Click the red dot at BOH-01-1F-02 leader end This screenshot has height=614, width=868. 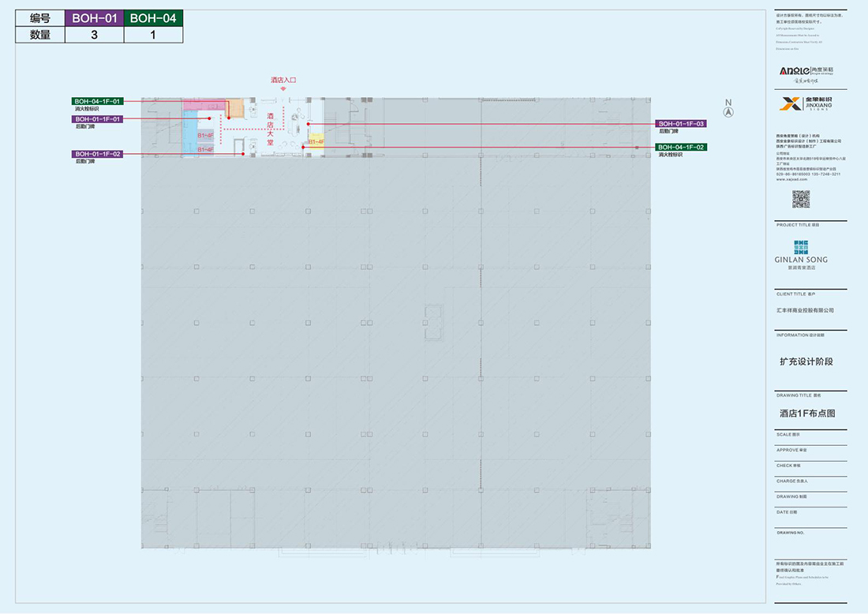tap(242, 154)
